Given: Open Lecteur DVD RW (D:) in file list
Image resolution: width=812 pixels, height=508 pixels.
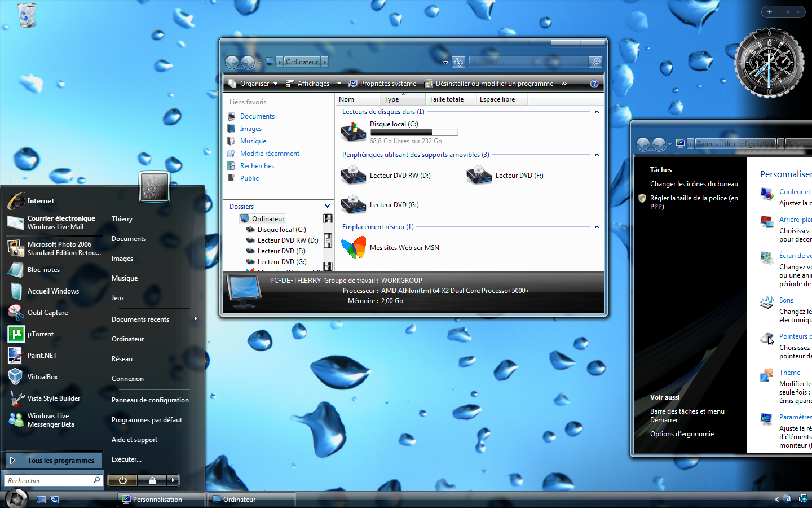Looking at the screenshot, I should tap(386, 176).
